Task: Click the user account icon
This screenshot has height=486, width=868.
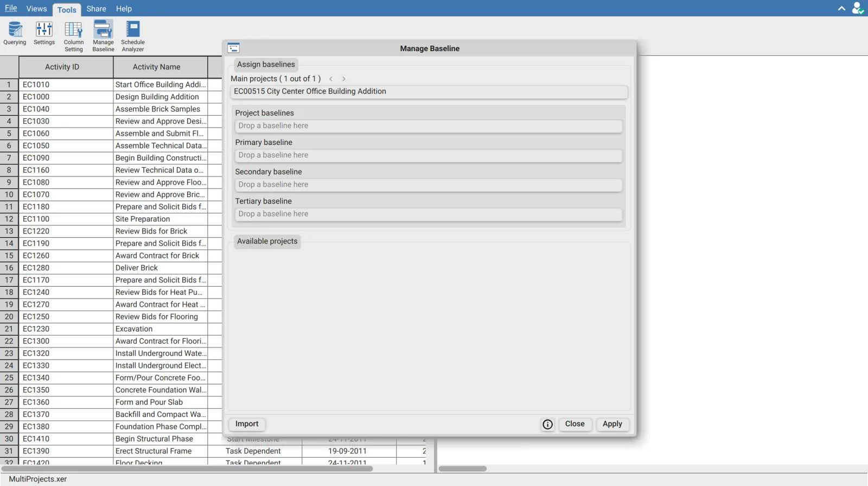Action: coord(858,8)
